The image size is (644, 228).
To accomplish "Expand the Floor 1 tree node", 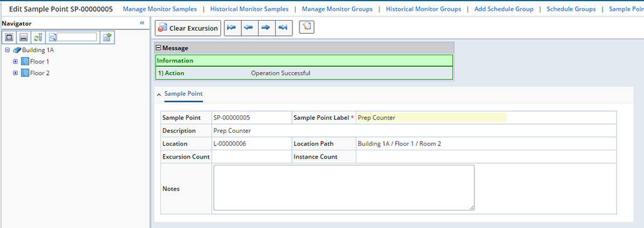I will (x=15, y=61).
